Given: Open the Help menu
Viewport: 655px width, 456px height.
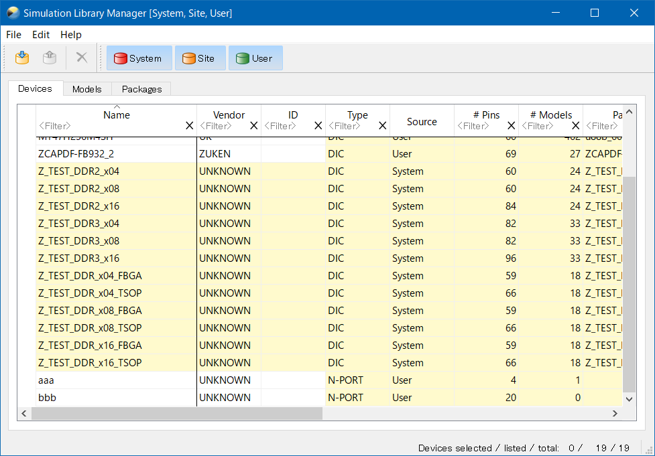Looking at the screenshot, I should point(71,34).
